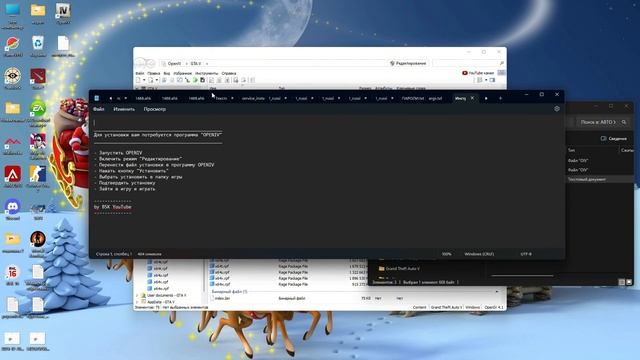Collapse the Бинарный файл group arrow in OpenIV
Screen dimensions: 640x360
497,292
